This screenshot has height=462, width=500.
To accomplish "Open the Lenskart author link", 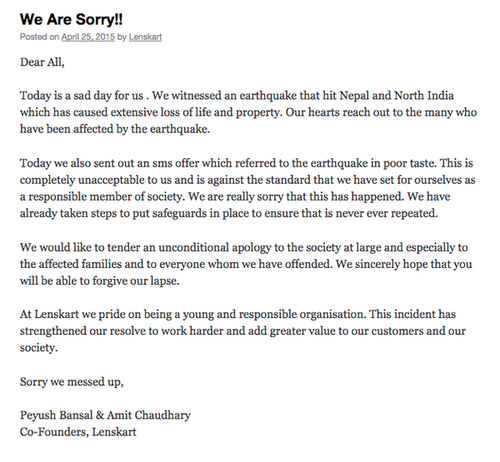I will tap(145, 37).
